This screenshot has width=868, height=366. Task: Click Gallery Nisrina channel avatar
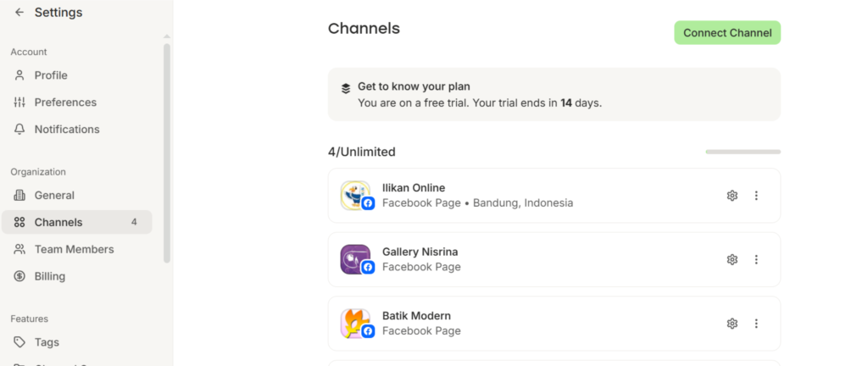pyautogui.click(x=355, y=260)
